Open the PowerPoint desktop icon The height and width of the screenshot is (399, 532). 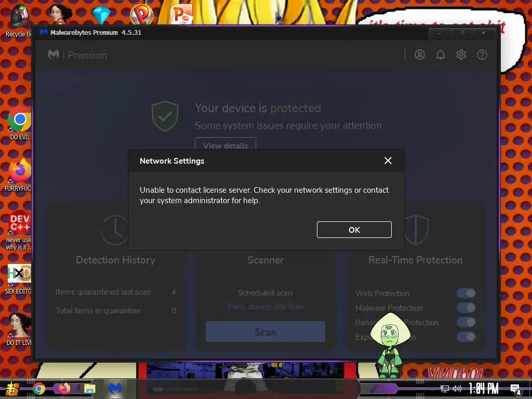click(x=182, y=14)
